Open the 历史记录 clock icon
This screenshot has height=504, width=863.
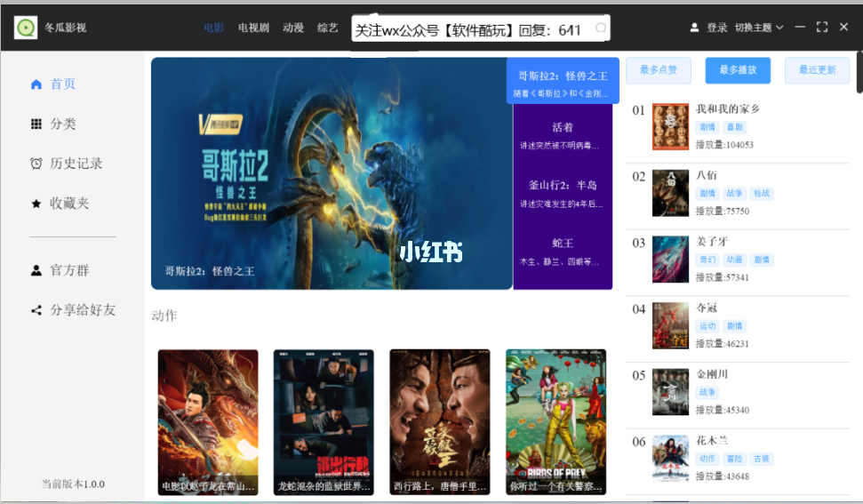point(36,164)
